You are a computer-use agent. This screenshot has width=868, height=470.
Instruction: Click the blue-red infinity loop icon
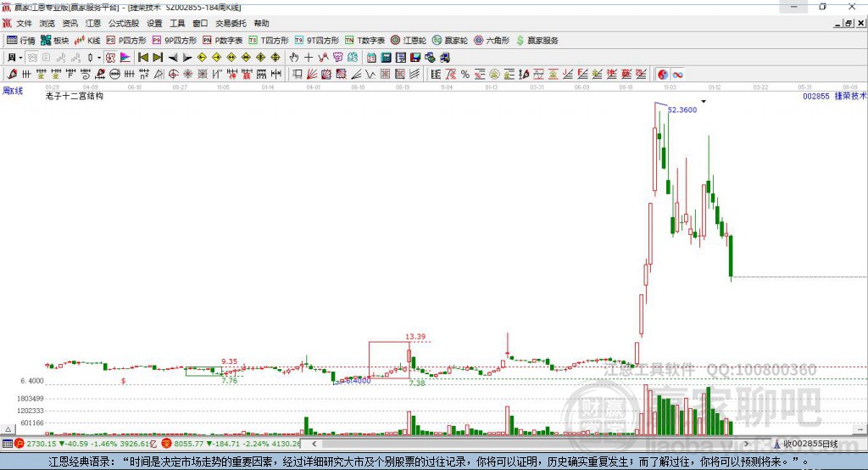click(x=677, y=75)
